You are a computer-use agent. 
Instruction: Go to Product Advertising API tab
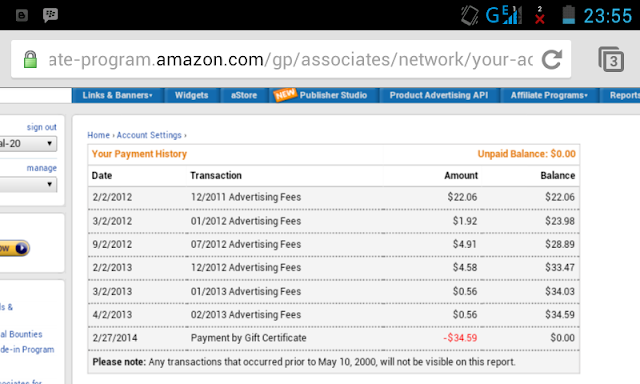point(439,95)
